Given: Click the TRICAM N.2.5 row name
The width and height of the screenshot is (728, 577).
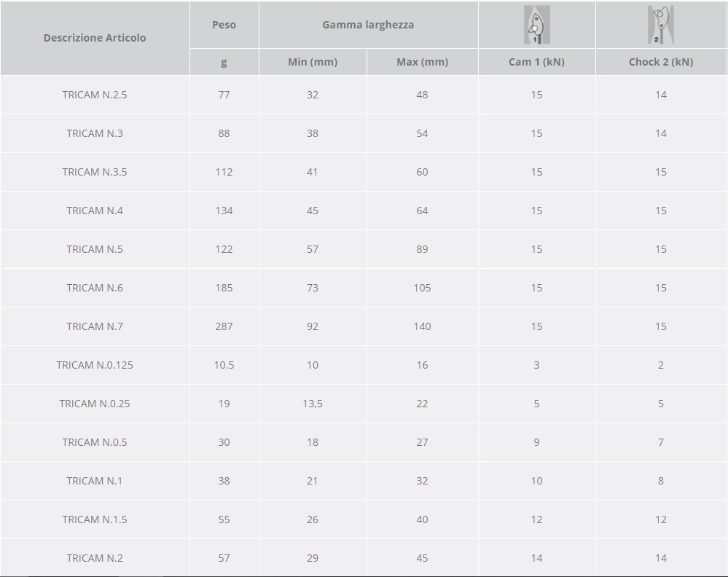Looking at the screenshot, I should 95,95.
